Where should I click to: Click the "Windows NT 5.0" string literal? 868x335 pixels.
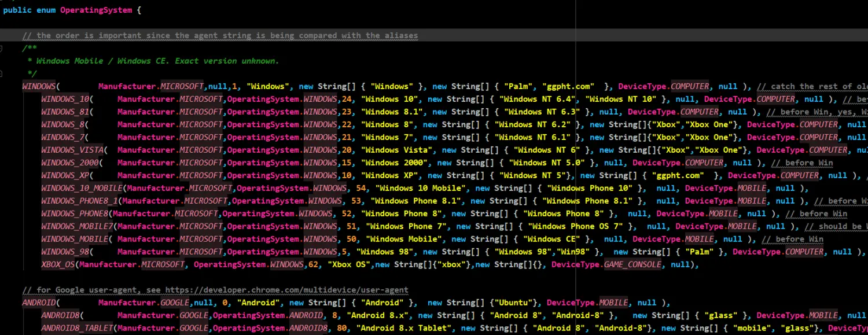pos(547,163)
